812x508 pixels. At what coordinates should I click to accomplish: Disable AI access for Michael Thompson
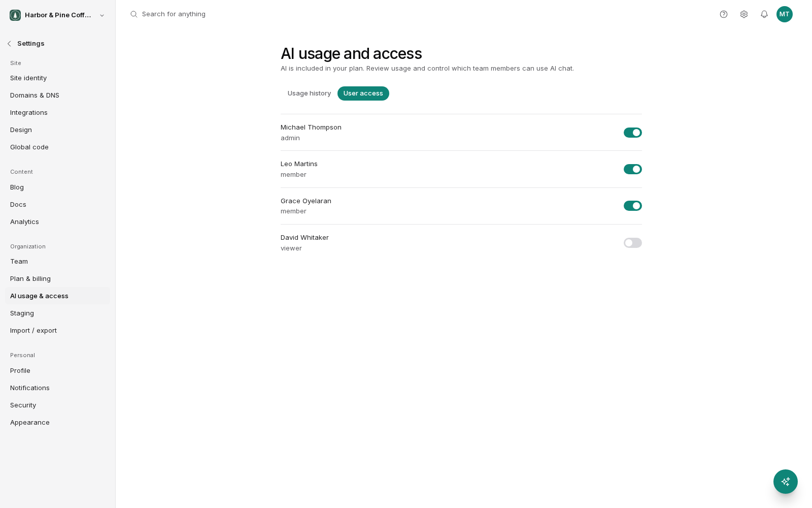(x=633, y=133)
